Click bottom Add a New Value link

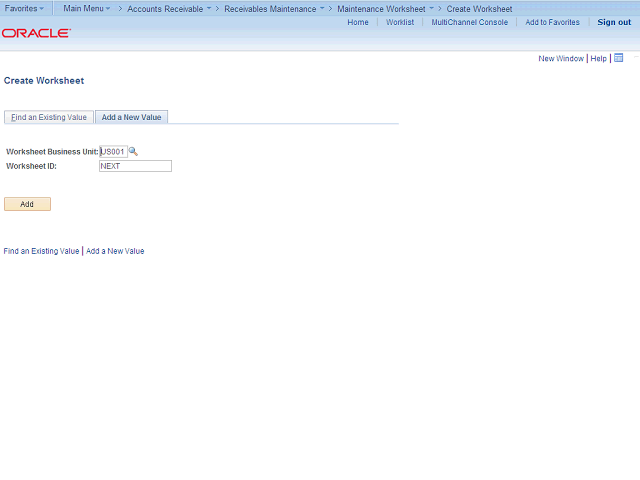pyautogui.click(x=115, y=251)
